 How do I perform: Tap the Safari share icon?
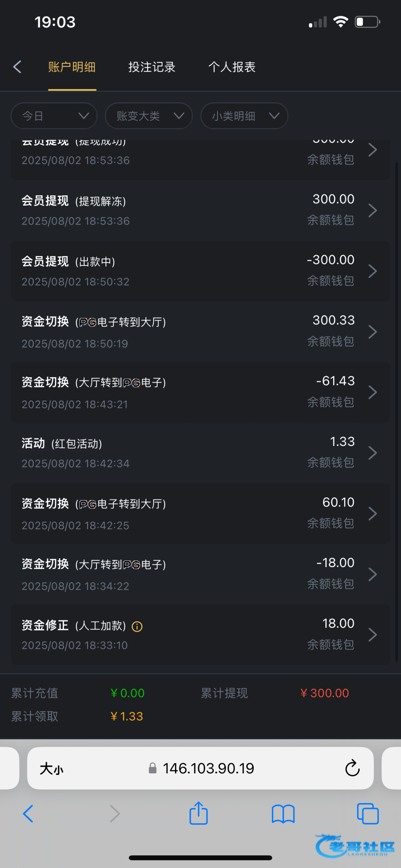coord(199,814)
